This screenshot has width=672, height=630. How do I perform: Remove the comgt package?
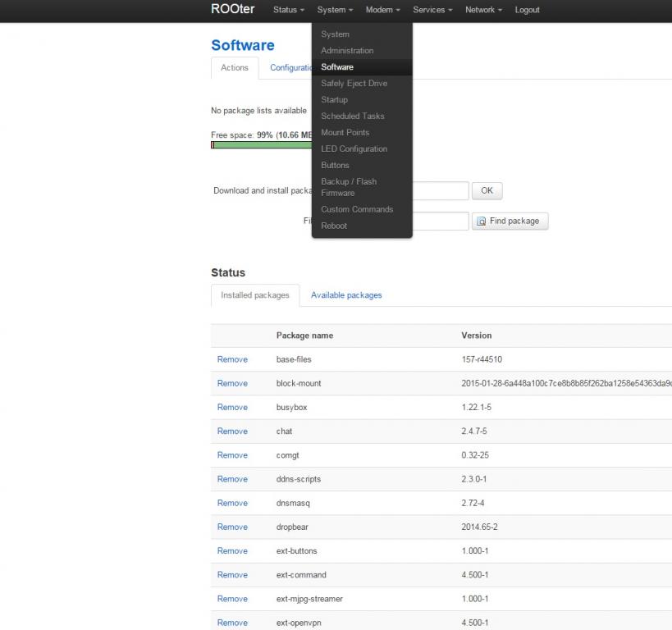pos(232,455)
